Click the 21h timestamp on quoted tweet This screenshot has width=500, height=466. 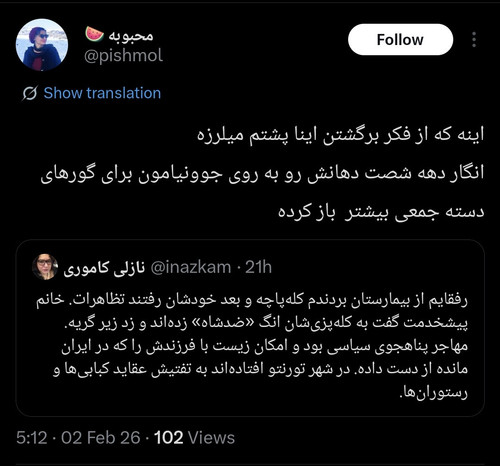point(258,267)
